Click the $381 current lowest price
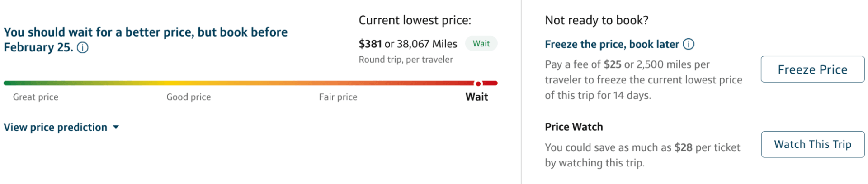868x184 pixels. coord(370,44)
